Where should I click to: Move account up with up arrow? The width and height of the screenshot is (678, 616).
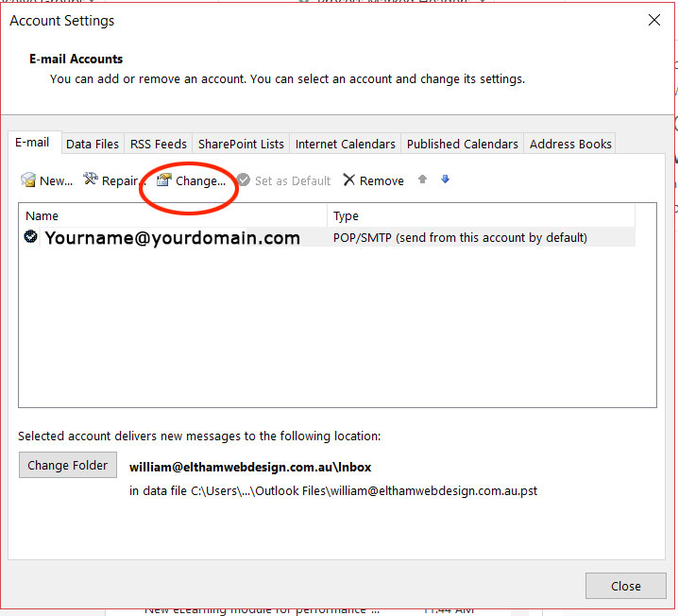[x=423, y=180]
